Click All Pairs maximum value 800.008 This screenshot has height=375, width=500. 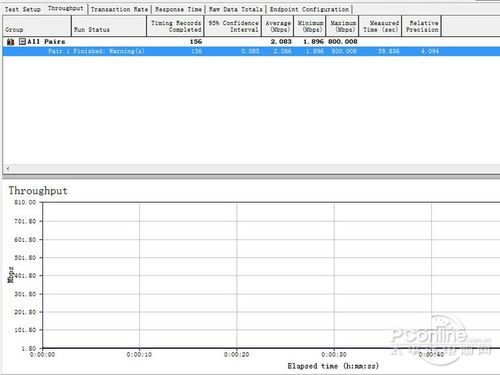pos(343,42)
